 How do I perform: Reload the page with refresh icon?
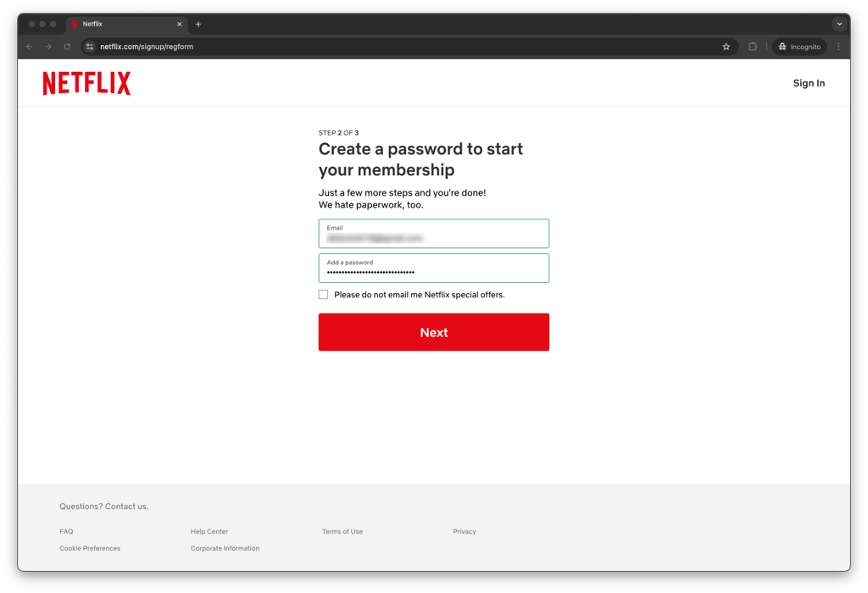click(x=67, y=47)
